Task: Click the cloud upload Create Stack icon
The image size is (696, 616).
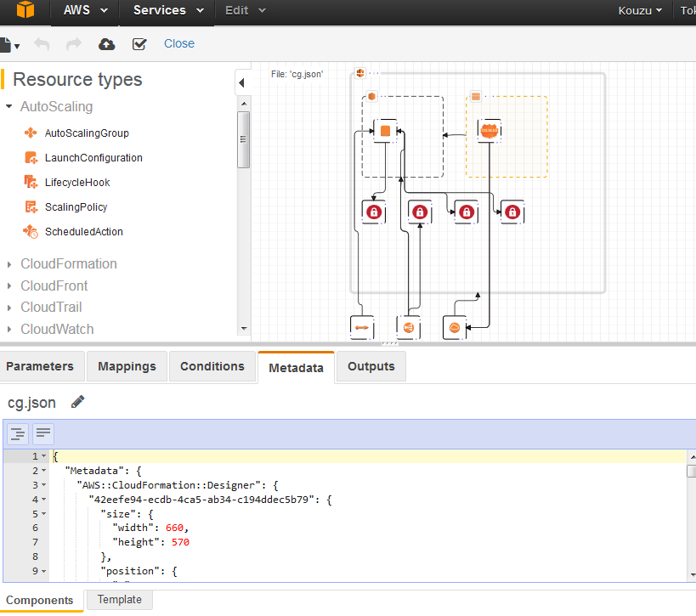Action: 106,44
